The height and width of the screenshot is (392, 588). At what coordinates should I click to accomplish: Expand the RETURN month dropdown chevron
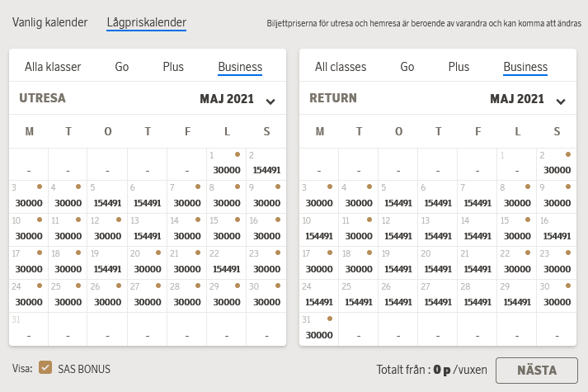click(x=561, y=101)
